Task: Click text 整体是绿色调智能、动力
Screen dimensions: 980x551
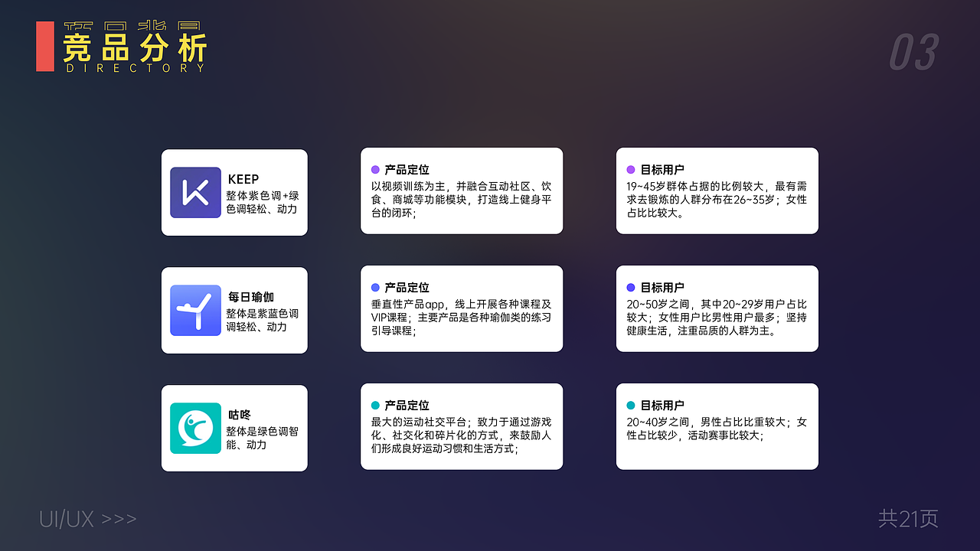Action: [x=263, y=438]
